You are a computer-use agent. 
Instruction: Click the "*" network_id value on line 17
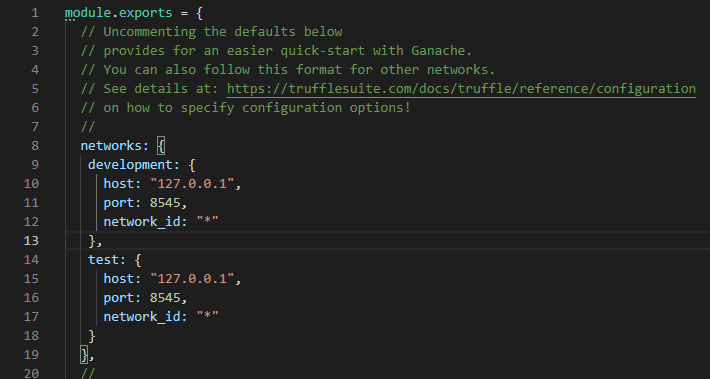click(x=207, y=316)
